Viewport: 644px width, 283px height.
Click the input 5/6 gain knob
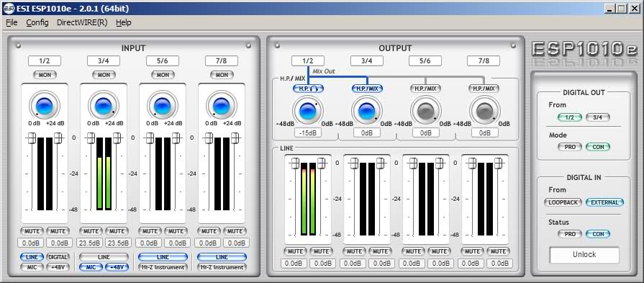(x=163, y=106)
